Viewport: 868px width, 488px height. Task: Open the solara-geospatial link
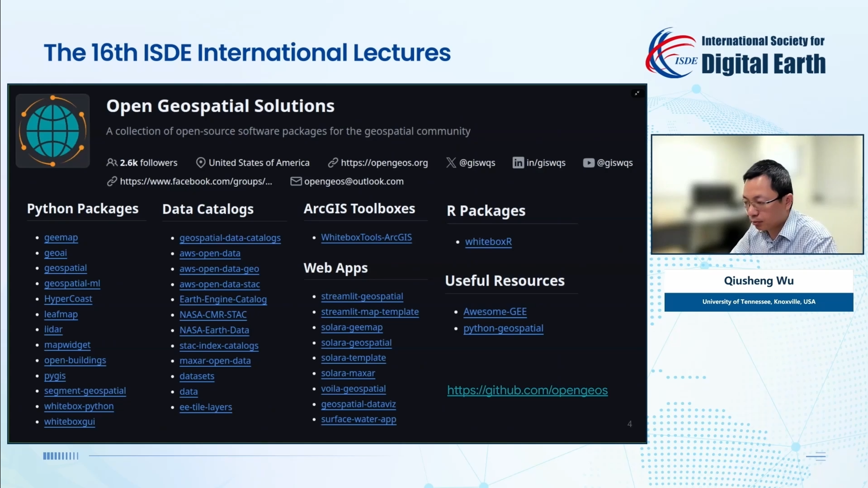pos(357,343)
